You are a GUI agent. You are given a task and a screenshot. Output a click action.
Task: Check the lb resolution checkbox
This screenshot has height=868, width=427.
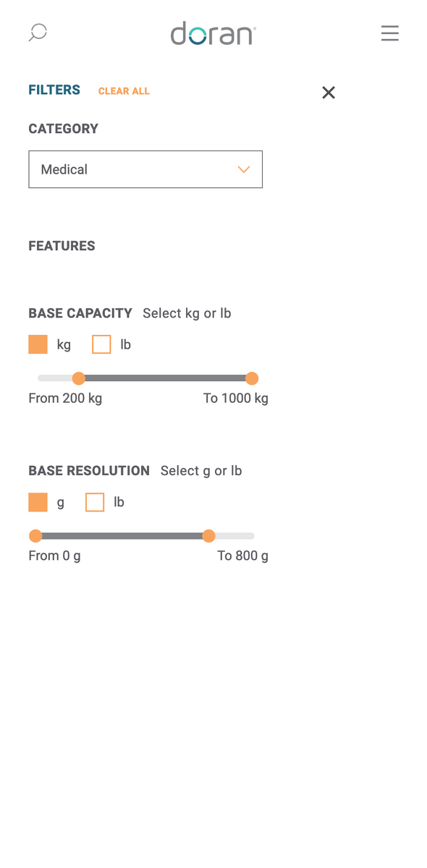95,502
